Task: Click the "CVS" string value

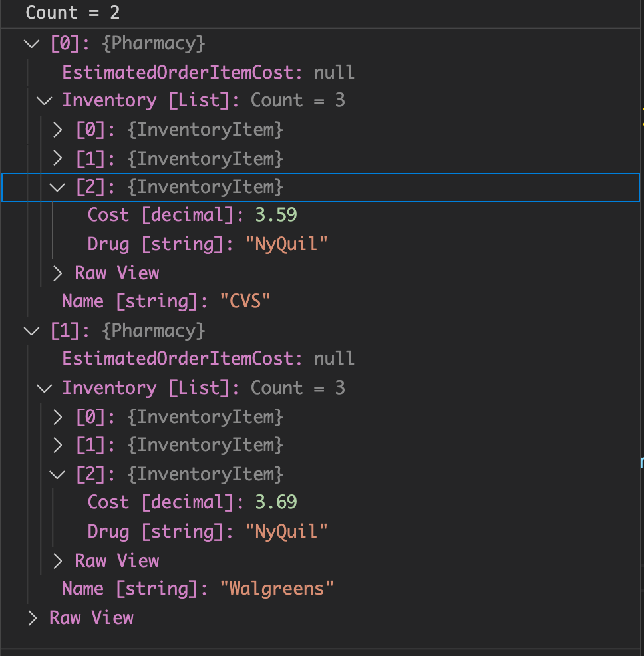Action: pos(245,301)
